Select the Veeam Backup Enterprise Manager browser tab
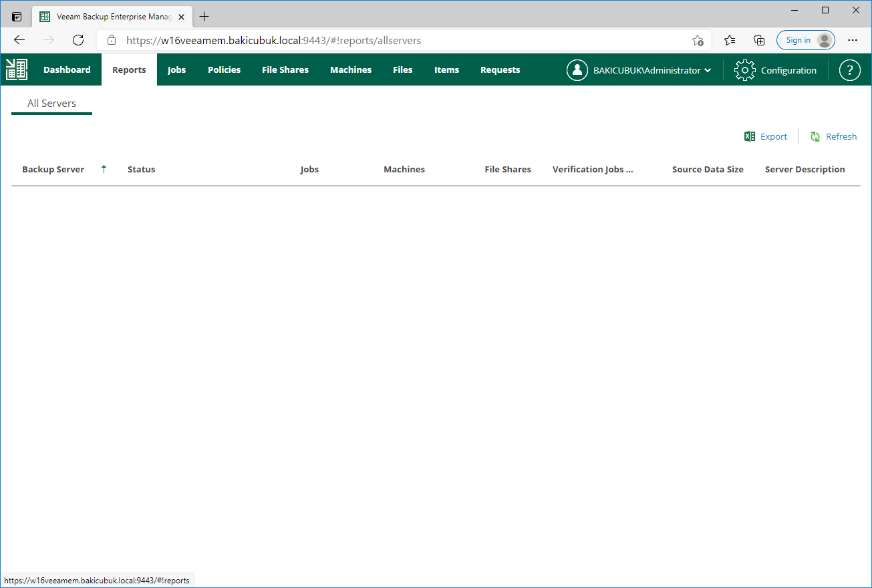Viewport: 872px width, 588px height. (112, 17)
